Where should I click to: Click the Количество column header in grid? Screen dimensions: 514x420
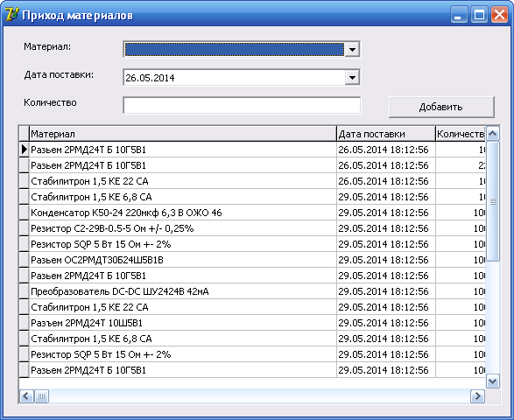tap(461, 134)
